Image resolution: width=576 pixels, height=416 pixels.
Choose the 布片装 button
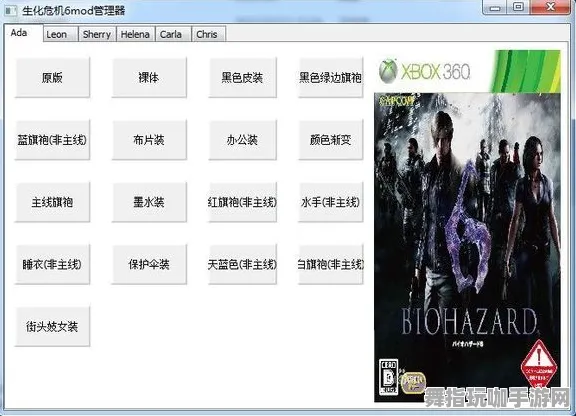coord(149,140)
